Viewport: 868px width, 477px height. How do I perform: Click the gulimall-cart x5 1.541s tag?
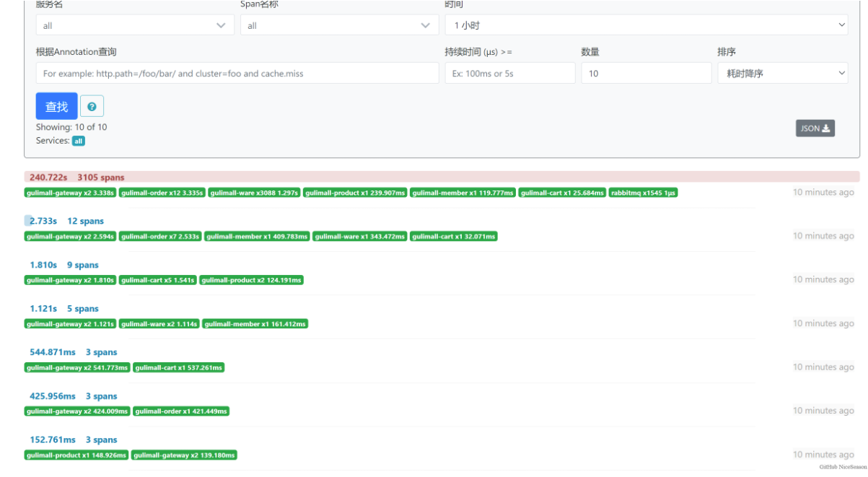pyautogui.click(x=158, y=280)
